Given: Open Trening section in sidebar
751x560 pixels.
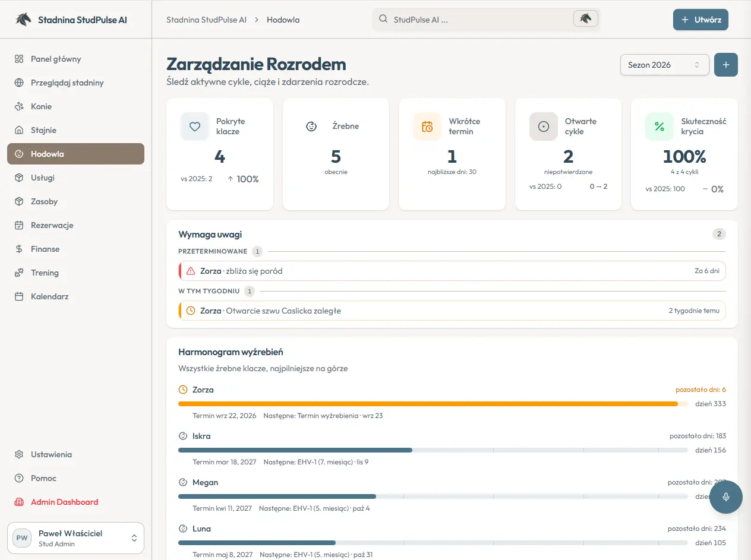Looking at the screenshot, I should [75, 273].
